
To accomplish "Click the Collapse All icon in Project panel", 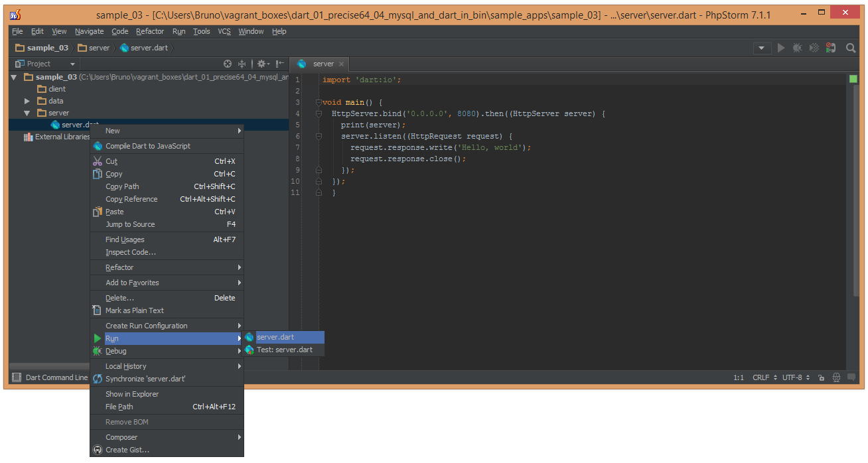I will click(242, 64).
